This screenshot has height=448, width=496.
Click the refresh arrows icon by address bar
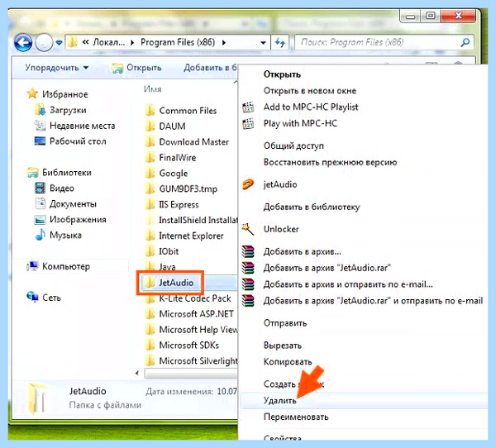tap(280, 42)
